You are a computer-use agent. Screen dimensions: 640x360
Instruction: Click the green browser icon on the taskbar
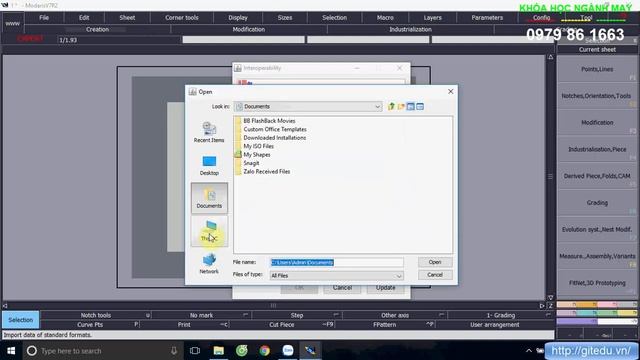pyautogui.click(x=242, y=351)
